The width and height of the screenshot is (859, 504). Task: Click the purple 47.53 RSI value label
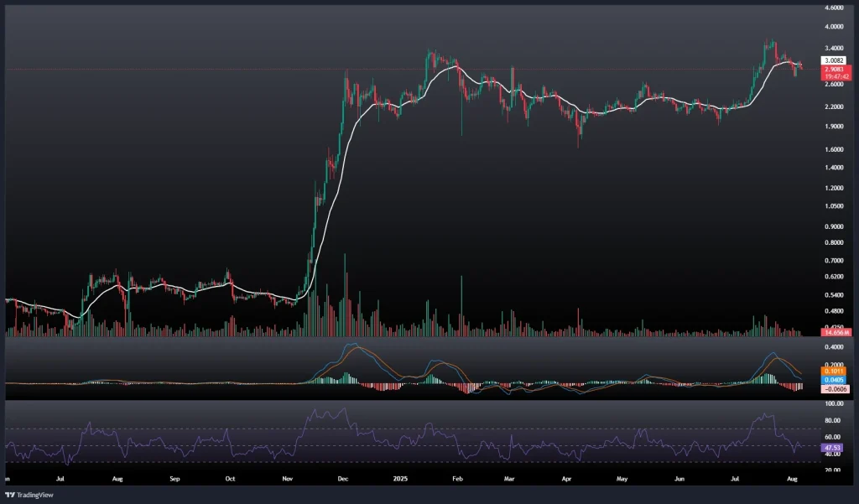[x=835, y=449]
